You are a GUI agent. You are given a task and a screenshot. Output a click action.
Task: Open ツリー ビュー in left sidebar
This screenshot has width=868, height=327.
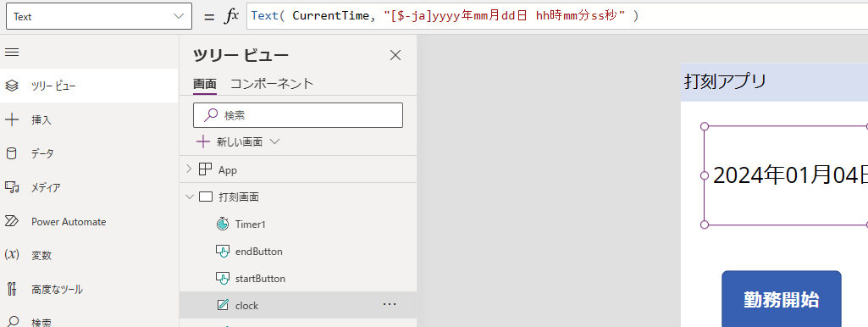(89, 86)
